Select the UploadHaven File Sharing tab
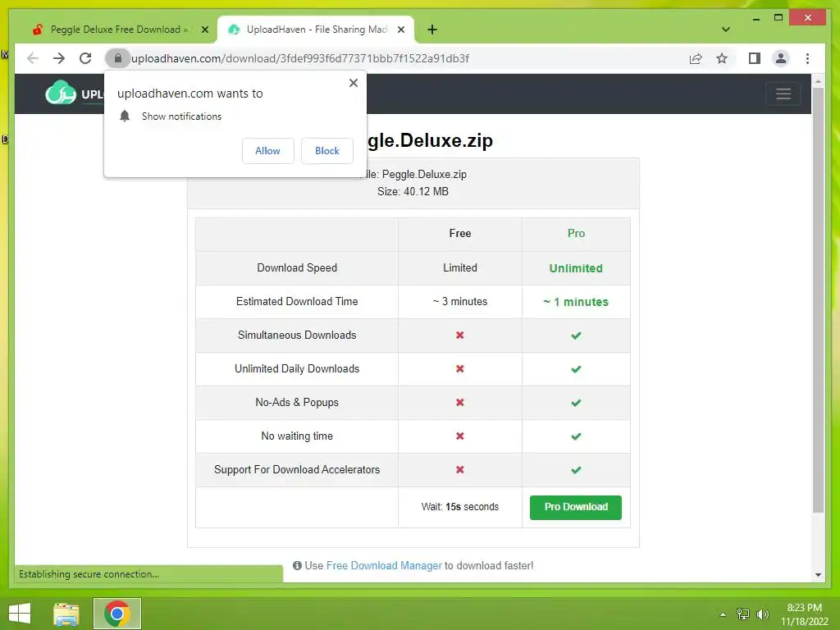The image size is (840, 630). click(316, 30)
